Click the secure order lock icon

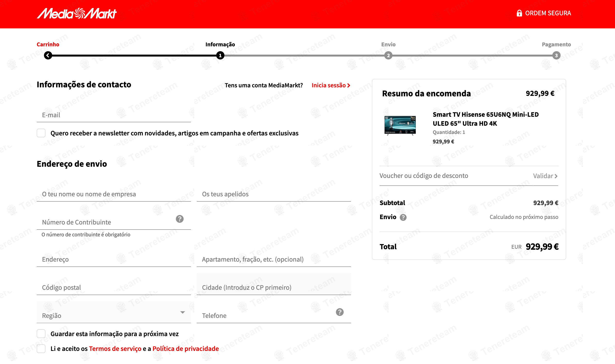[519, 13]
